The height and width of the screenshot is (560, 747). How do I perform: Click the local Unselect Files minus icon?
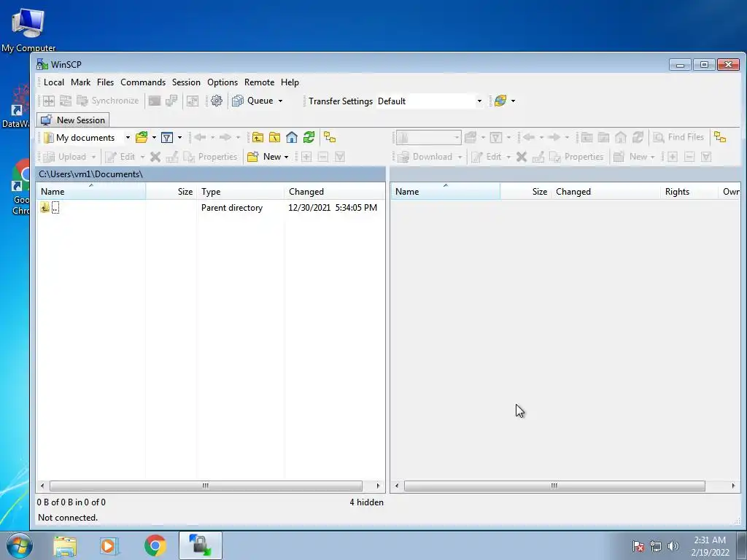click(x=323, y=157)
